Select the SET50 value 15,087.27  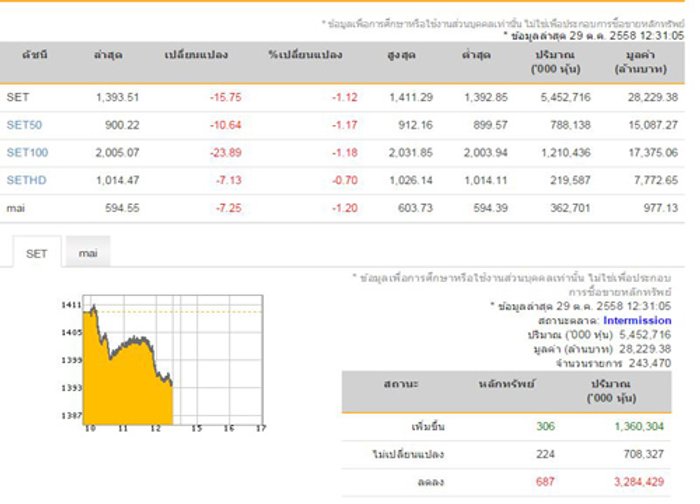click(x=653, y=125)
